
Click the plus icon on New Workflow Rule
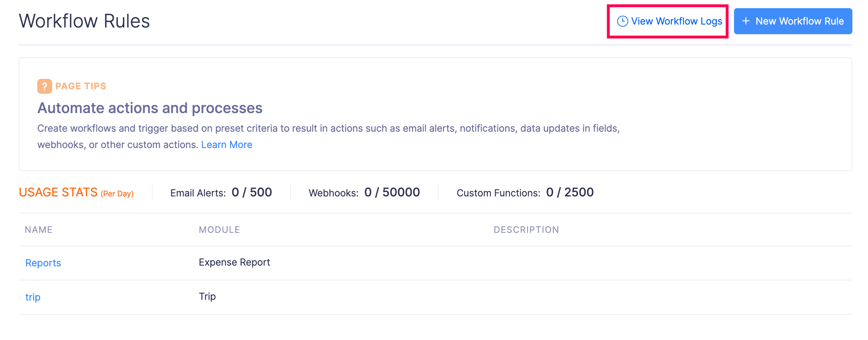click(746, 21)
